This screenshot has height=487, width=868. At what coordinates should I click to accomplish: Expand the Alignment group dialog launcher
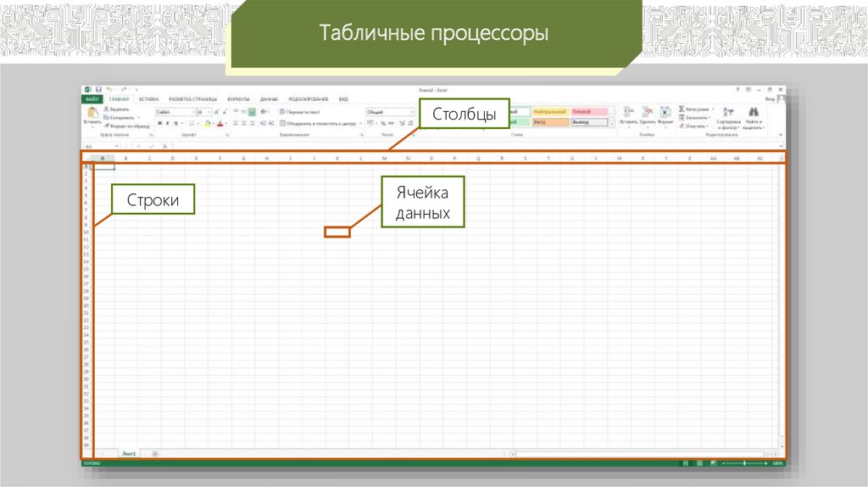click(x=362, y=135)
